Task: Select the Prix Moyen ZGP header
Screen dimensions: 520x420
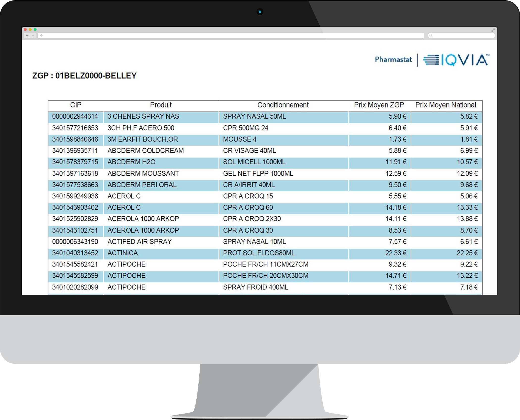Action: pos(379,105)
